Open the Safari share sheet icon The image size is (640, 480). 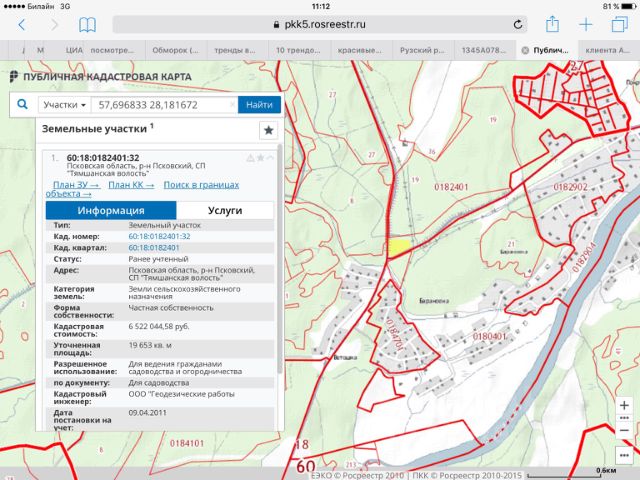coord(552,24)
